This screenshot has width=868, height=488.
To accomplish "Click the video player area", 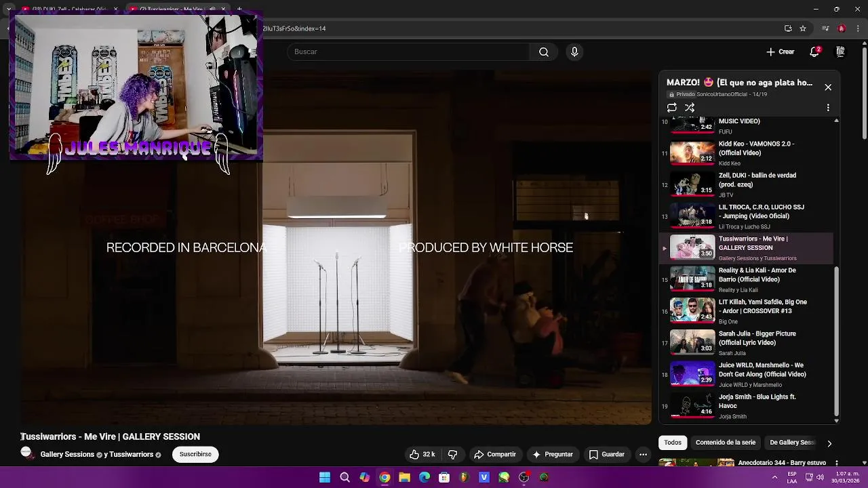I will point(336,247).
